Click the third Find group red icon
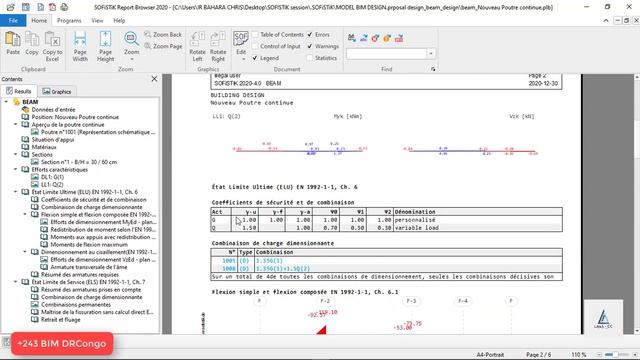Viewport: 640px width, 360px height. (375, 38)
